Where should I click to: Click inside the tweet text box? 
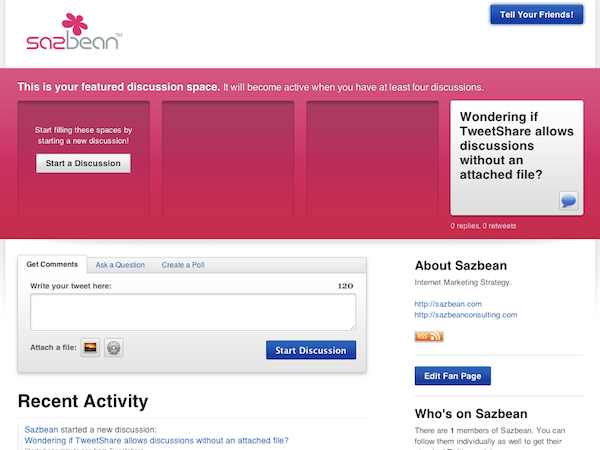coord(193,311)
